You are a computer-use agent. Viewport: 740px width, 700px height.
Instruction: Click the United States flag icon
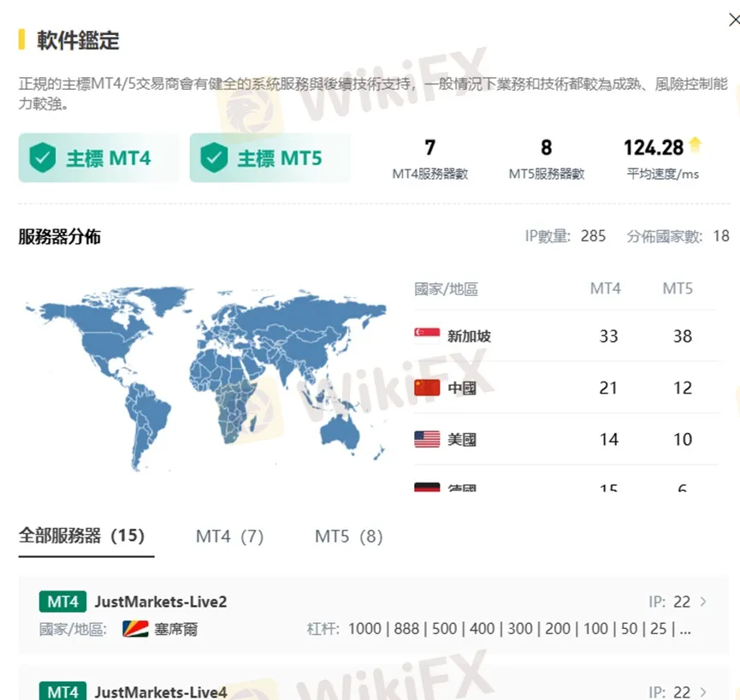(427, 440)
